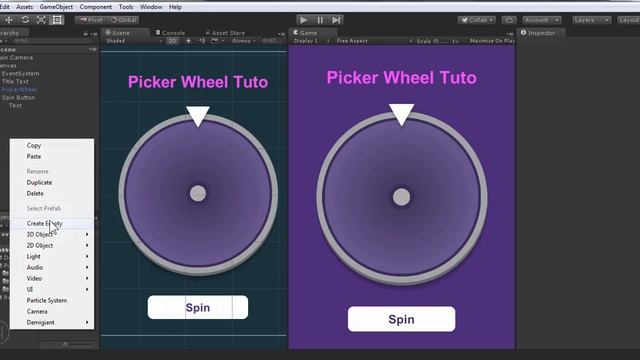
Task: Switch to the Asset Store tab
Action: pyautogui.click(x=225, y=33)
